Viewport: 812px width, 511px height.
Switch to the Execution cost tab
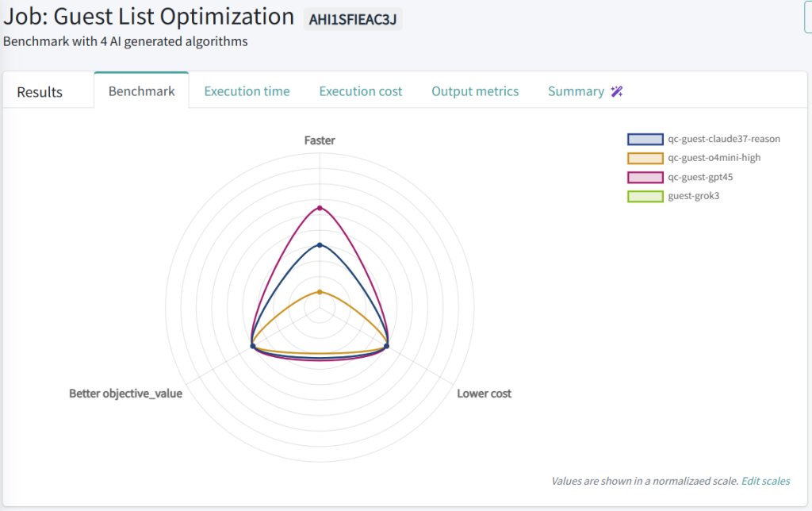[361, 91]
